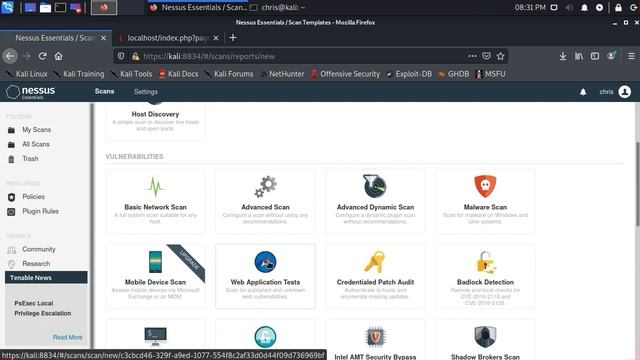Choose the Intel AMT Security Bypass chip icon
The height and width of the screenshot is (360, 640).
[x=375, y=337]
